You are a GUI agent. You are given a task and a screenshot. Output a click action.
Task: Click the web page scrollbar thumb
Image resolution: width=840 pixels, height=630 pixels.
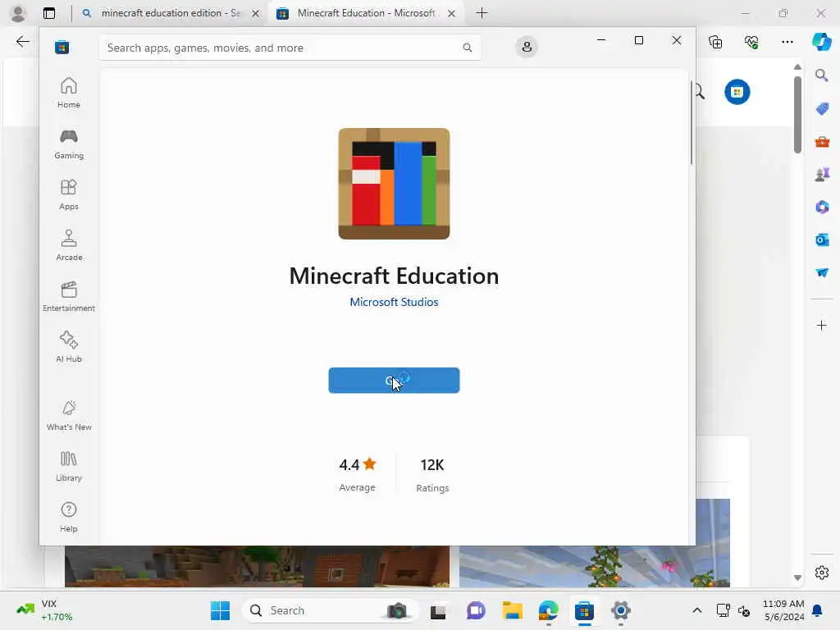pyautogui.click(x=797, y=115)
